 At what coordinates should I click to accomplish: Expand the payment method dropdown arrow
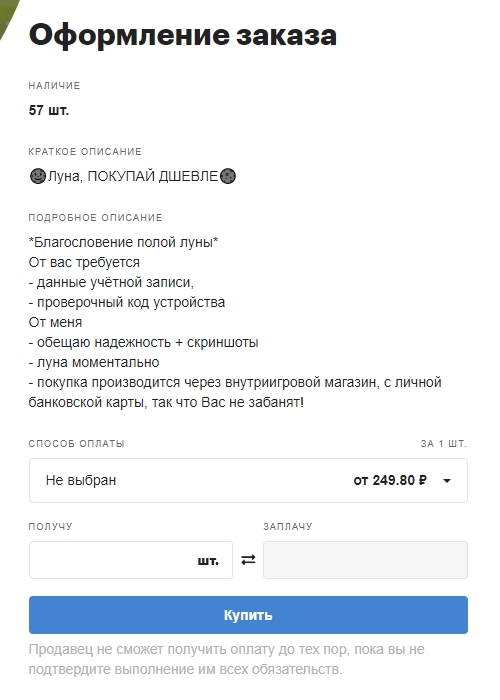click(x=446, y=481)
